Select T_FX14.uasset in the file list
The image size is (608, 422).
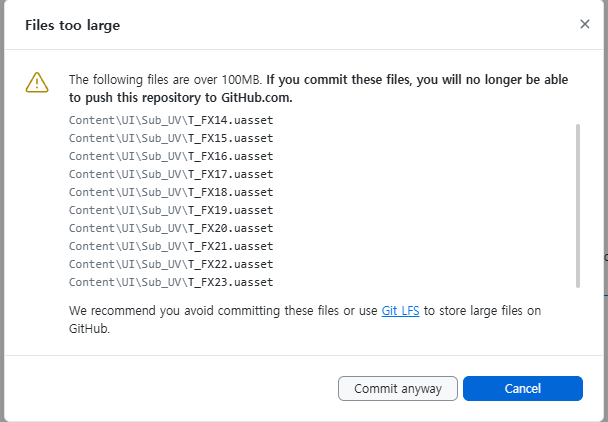point(171,120)
